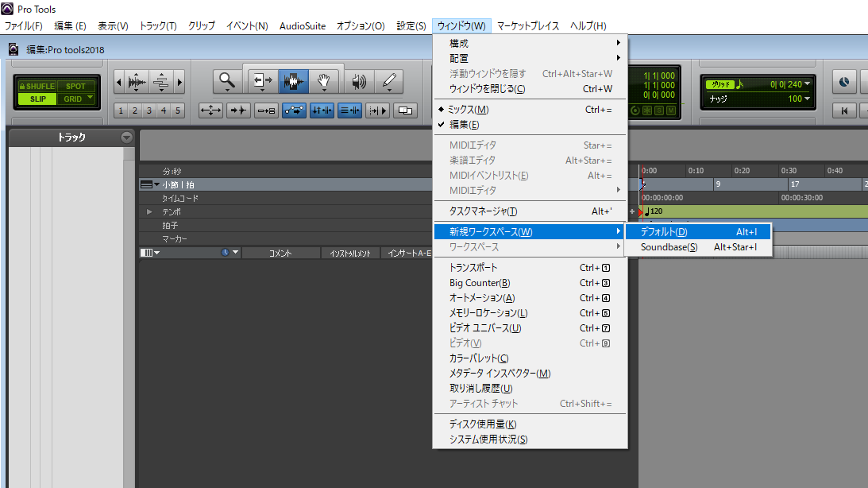Open メモリーロケーション window
Image resolution: width=868 pixels, height=488 pixels.
[530, 313]
